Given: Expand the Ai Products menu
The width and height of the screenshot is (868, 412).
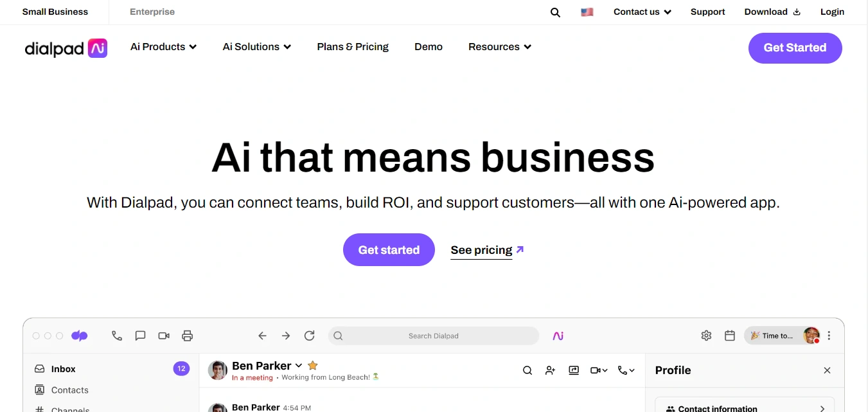Looking at the screenshot, I should tap(163, 47).
